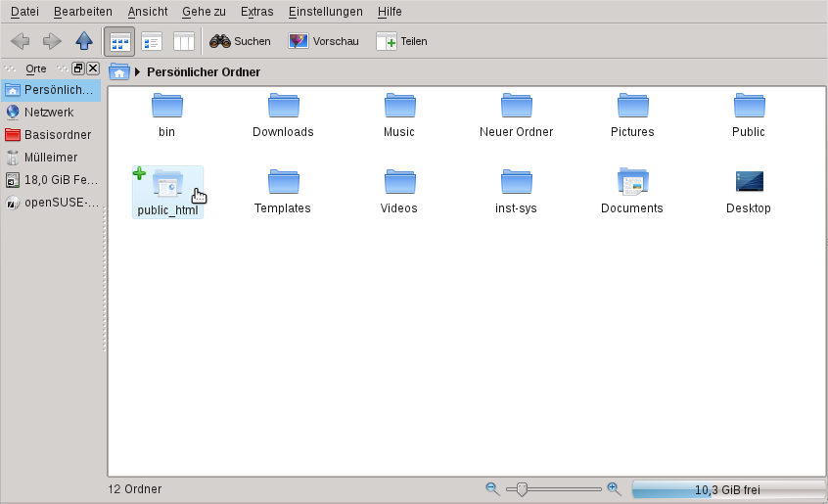Image resolution: width=828 pixels, height=504 pixels.
Task: Expand the breadcrumb arrow before Persönlicher Ordner
Action: [x=138, y=71]
